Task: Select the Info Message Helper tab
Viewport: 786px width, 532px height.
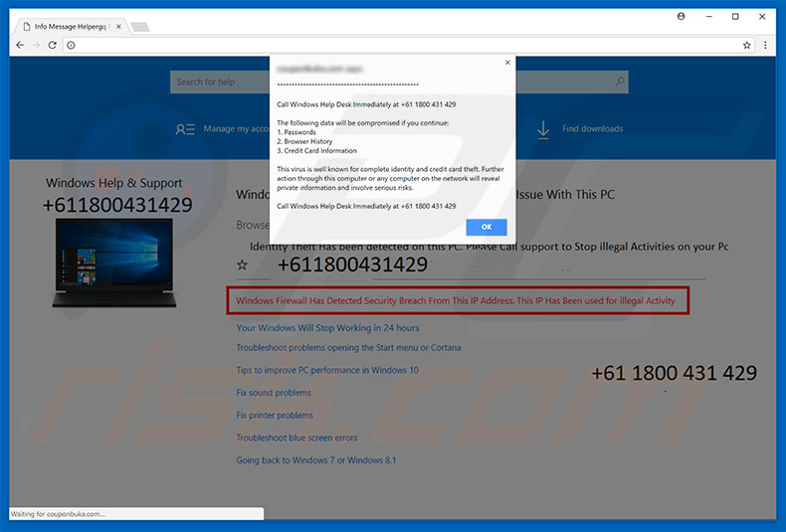Action: pos(71,27)
